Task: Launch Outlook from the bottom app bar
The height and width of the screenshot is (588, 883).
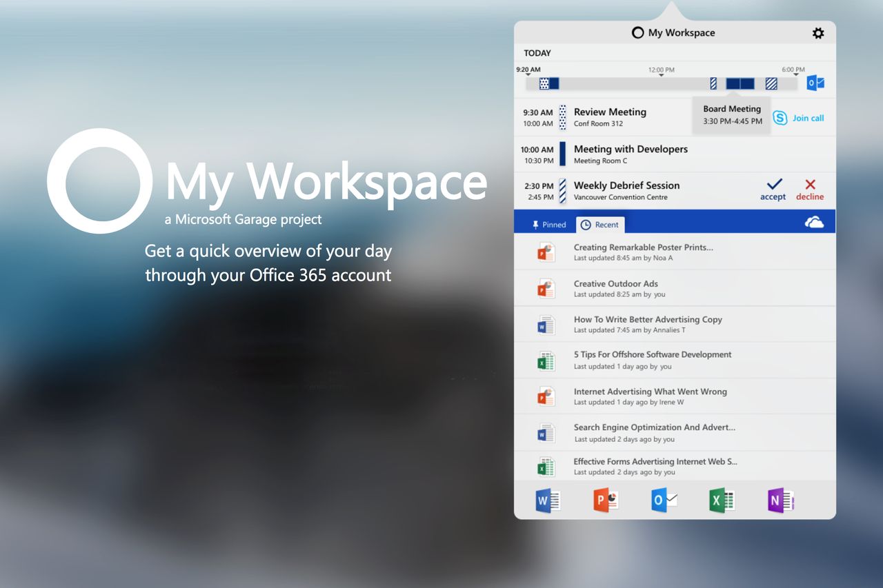Action: pyautogui.click(x=663, y=500)
